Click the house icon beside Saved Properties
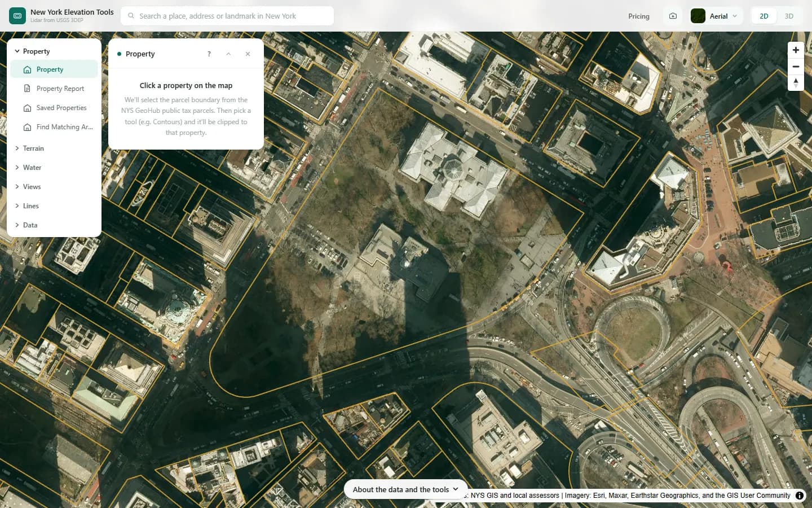The image size is (812, 508). pyautogui.click(x=27, y=108)
